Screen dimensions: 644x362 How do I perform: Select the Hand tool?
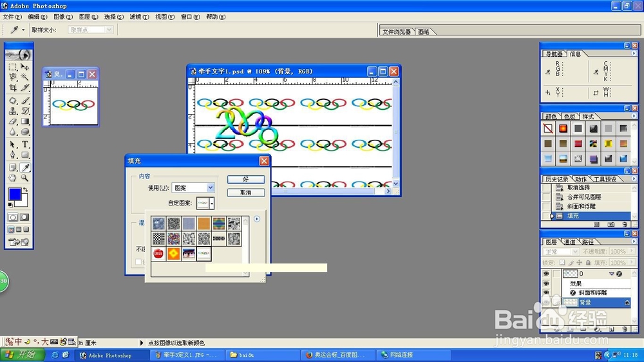pos(13,178)
